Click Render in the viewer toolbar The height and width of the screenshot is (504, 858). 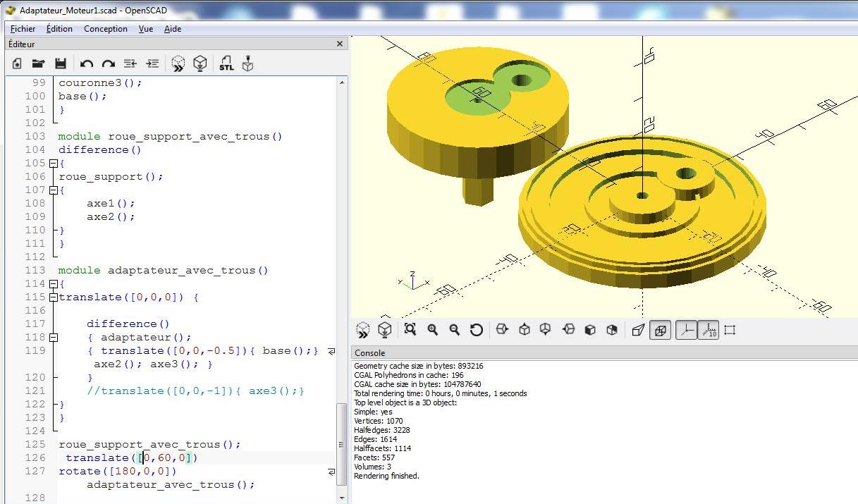[385, 330]
